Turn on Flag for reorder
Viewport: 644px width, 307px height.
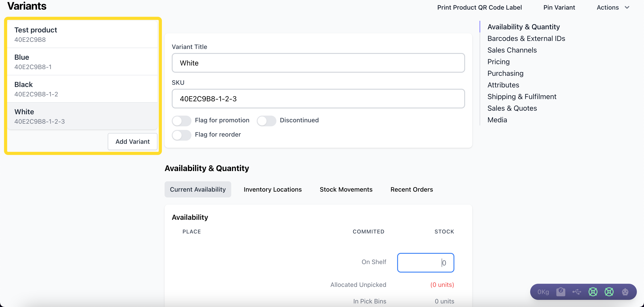[182, 135]
